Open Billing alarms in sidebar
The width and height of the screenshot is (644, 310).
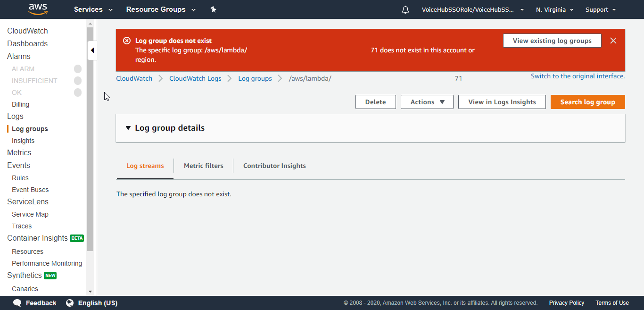(21, 104)
